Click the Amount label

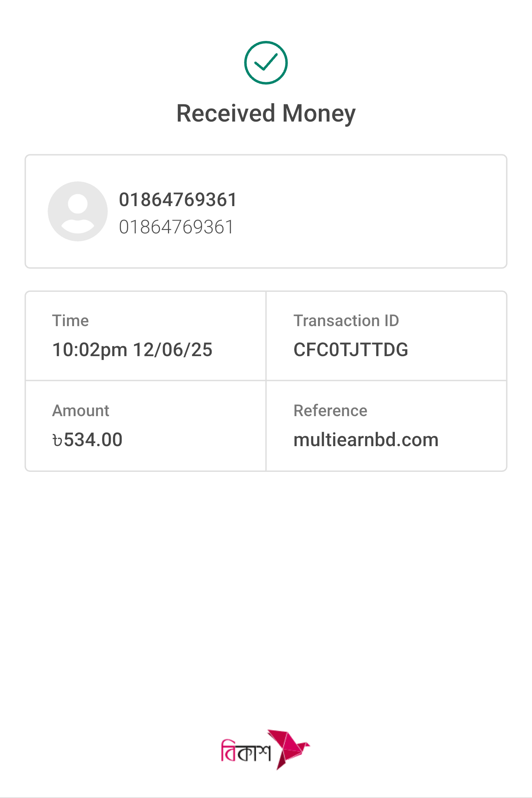coord(81,411)
